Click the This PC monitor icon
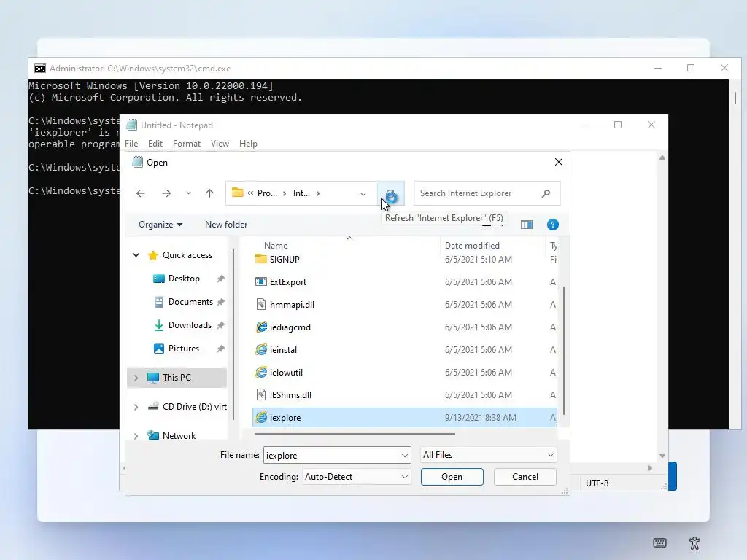747x560 pixels. [153, 378]
